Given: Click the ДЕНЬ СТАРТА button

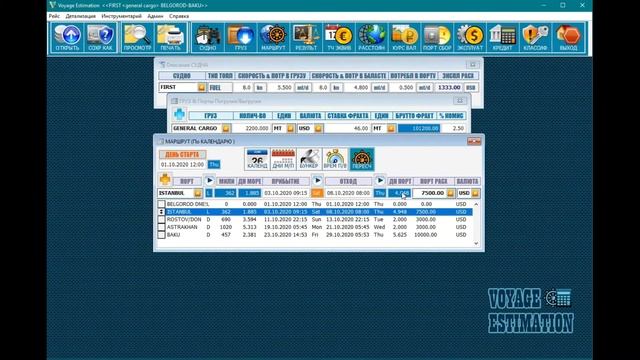Looking at the screenshot, I should coord(182,155).
